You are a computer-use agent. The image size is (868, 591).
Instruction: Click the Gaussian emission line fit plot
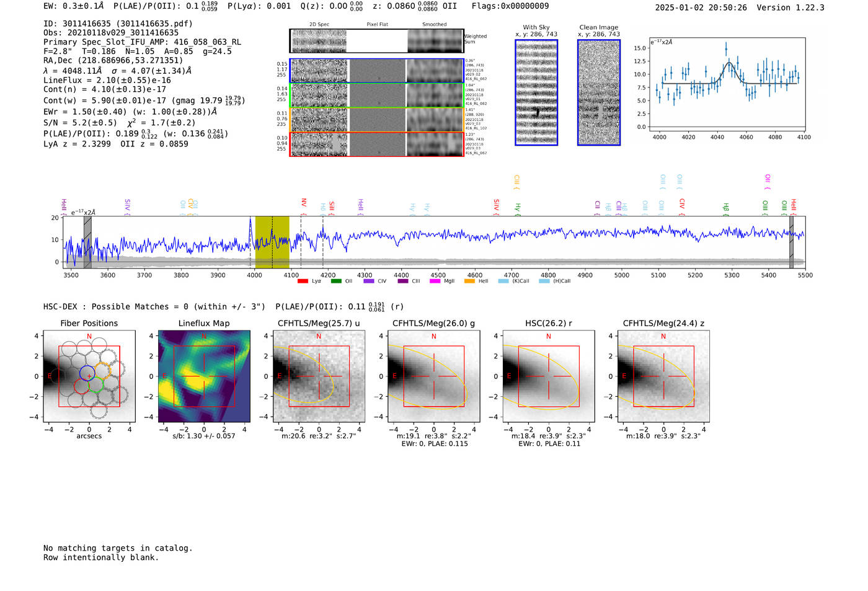pyautogui.click(x=727, y=84)
